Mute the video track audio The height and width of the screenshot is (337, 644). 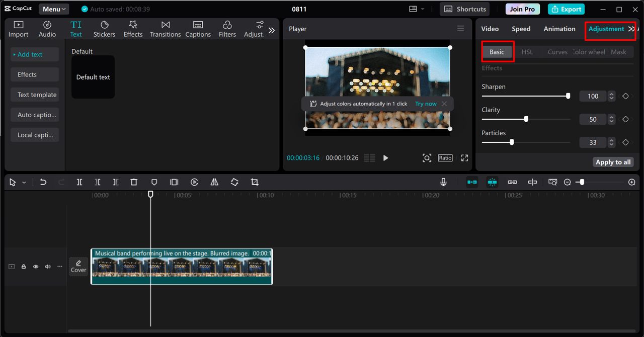coord(48,267)
